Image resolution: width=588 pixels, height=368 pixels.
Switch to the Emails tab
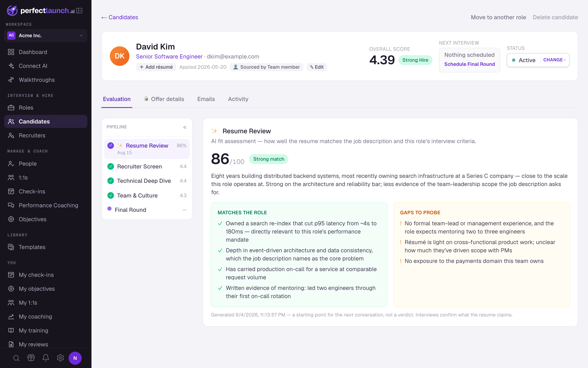(206, 99)
